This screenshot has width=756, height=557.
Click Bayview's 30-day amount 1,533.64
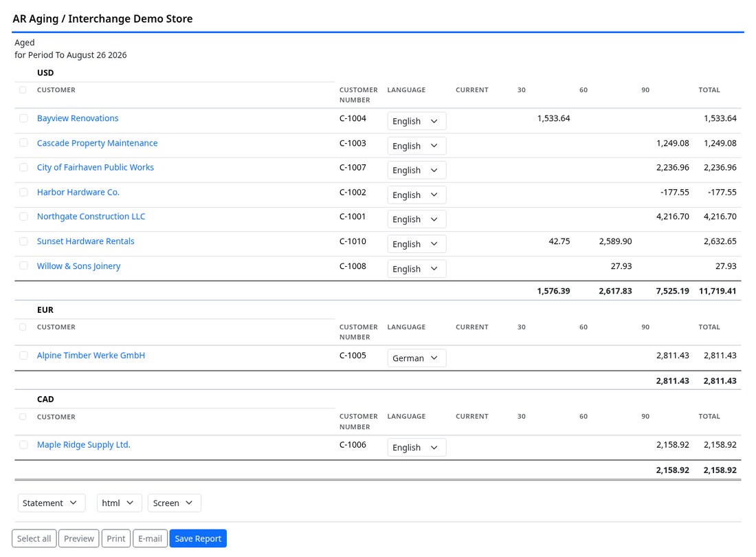(x=553, y=118)
